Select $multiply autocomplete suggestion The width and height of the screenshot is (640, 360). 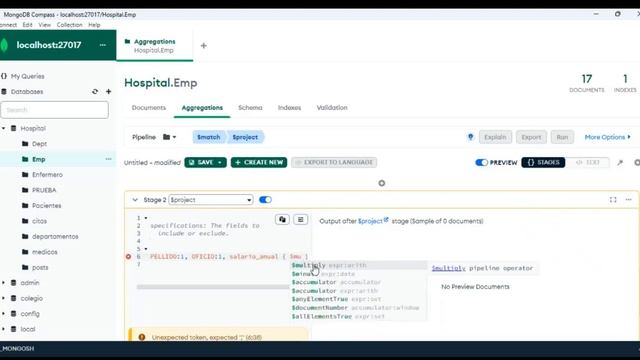coord(358,265)
